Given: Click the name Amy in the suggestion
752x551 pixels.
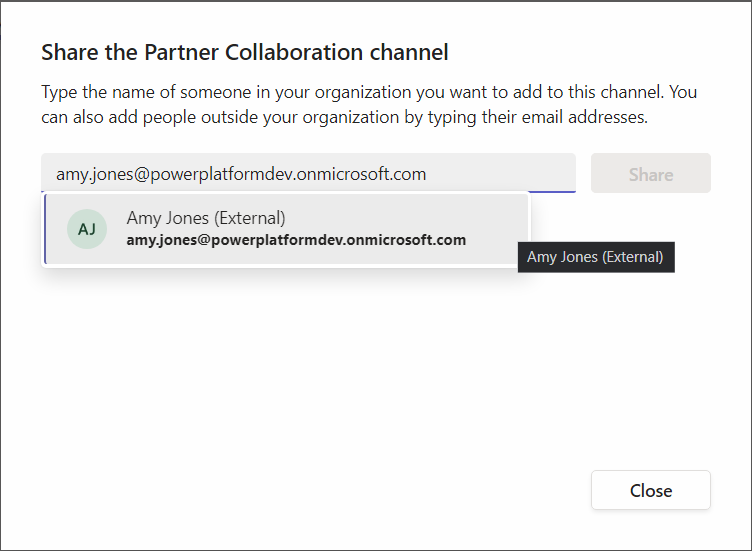Looking at the screenshot, I should coord(144,218).
